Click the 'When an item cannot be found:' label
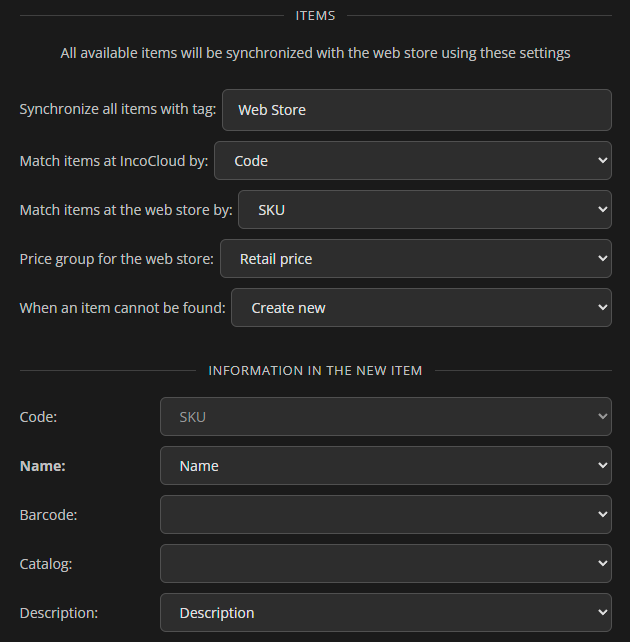The image size is (630, 642). tap(122, 308)
